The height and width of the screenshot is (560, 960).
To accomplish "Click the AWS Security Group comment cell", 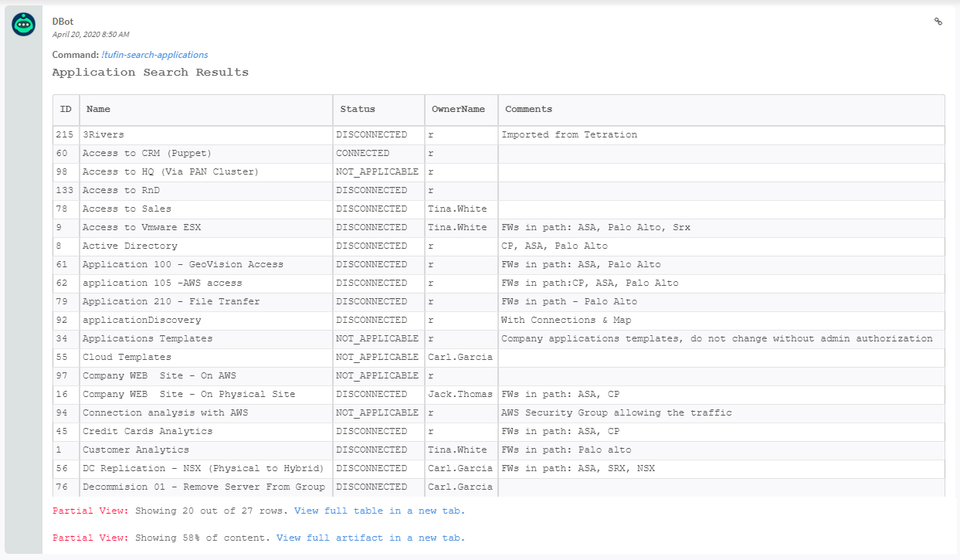I will pos(616,412).
